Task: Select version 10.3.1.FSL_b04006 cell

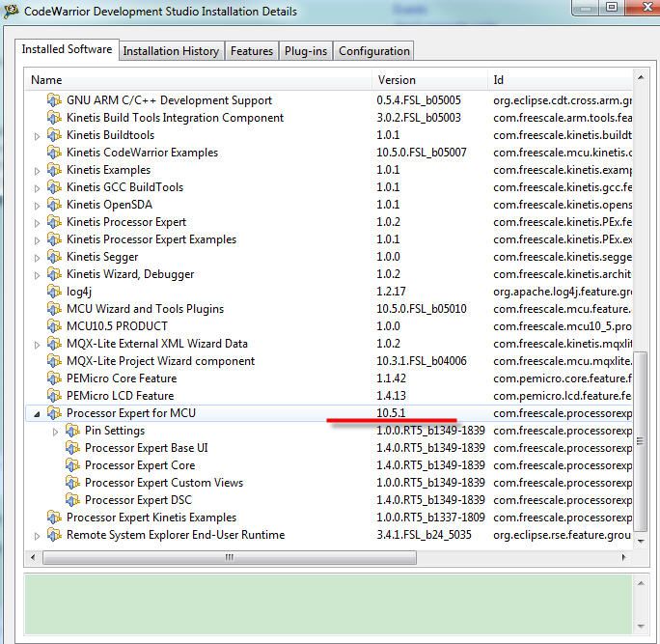Action: (x=422, y=361)
